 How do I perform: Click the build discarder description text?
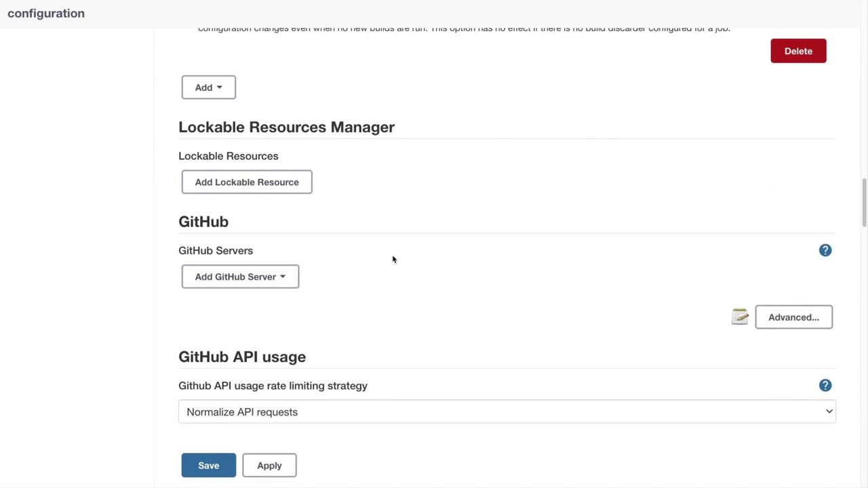click(464, 29)
